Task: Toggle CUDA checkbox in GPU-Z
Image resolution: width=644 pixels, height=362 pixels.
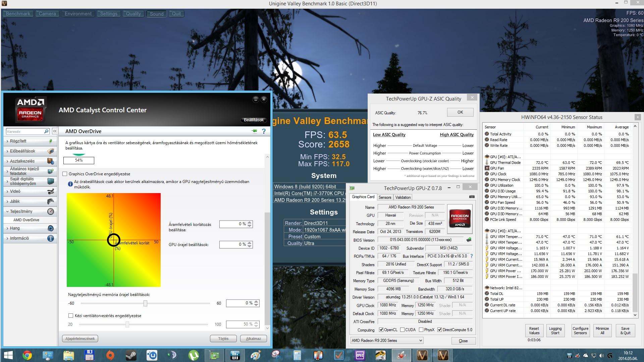Action: click(402, 330)
